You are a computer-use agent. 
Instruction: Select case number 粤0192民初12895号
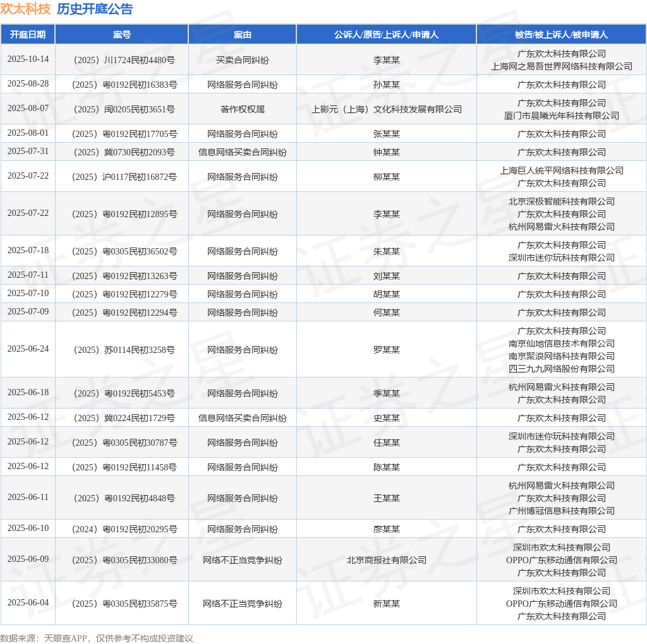(x=124, y=215)
